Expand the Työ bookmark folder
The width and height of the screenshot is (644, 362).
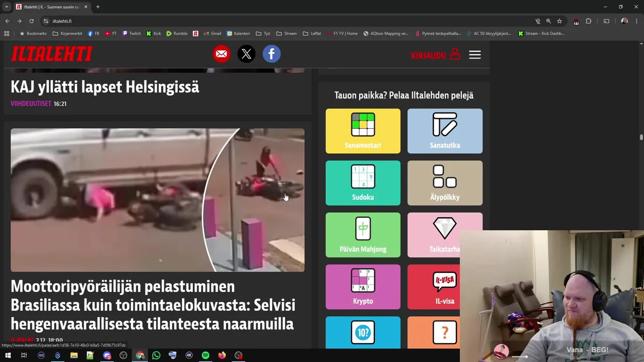(x=263, y=34)
